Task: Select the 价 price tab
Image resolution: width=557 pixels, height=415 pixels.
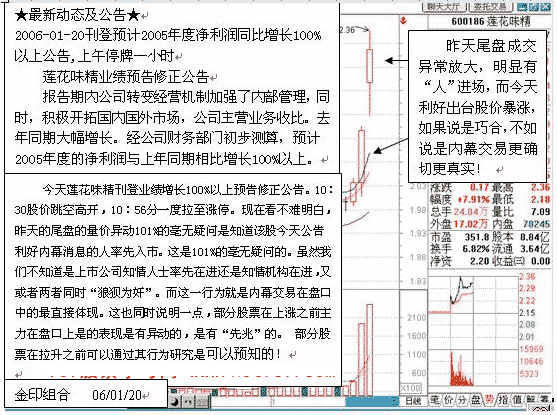Action: [x=448, y=400]
